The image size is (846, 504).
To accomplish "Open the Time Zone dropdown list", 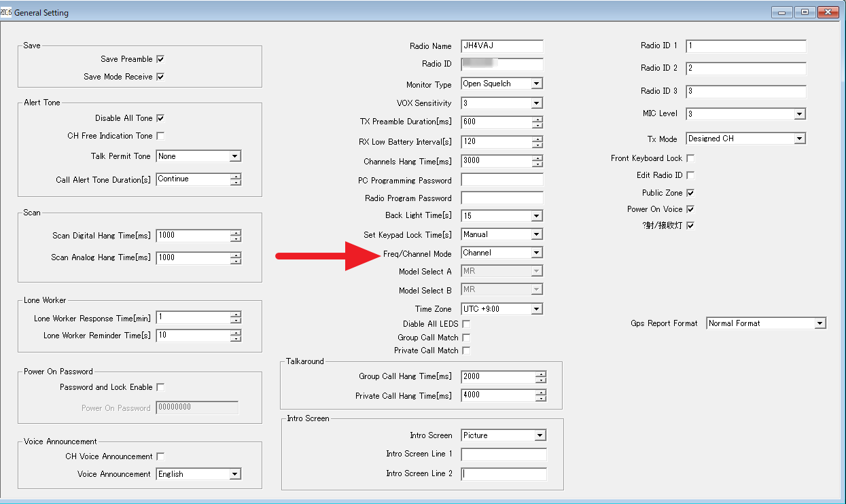I will point(537,309).
